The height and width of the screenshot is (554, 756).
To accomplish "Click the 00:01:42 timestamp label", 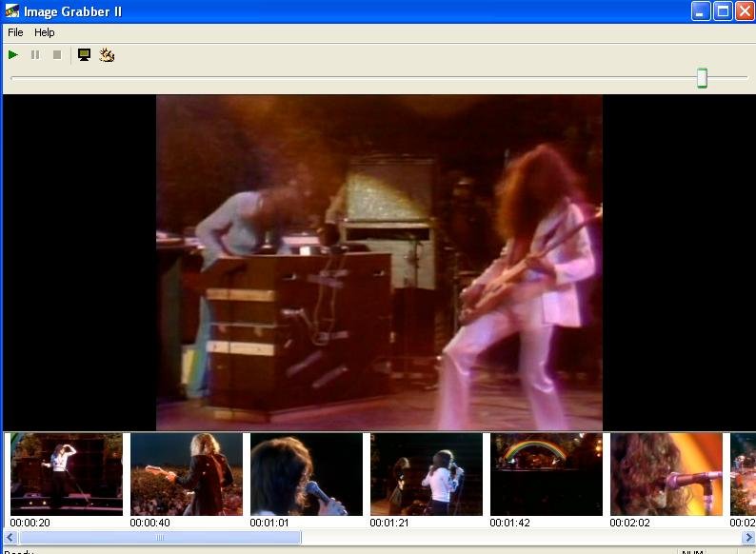I will tap(509, 523).
